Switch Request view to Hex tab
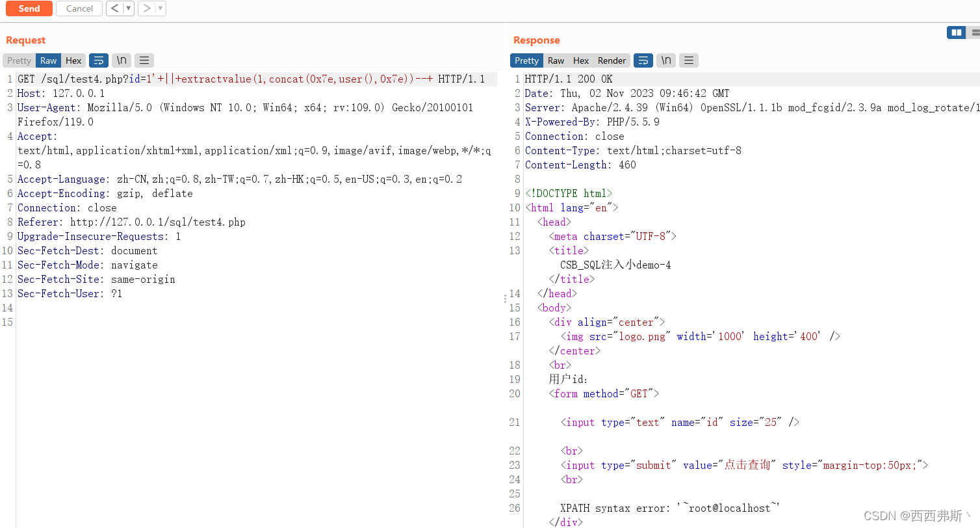This screenshot has height=528, width=980. [x=73, y=60]
